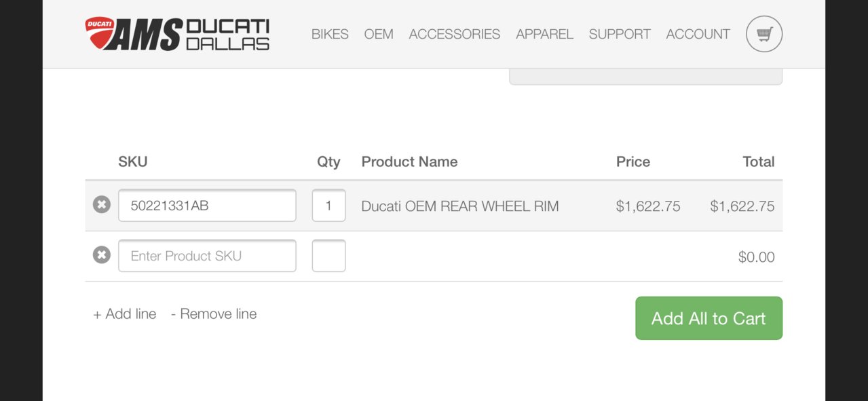Viewport: 868px width, 401px height.
Task: Click the AMS Ducati Dallas logo
Action: tap(178, 34)
